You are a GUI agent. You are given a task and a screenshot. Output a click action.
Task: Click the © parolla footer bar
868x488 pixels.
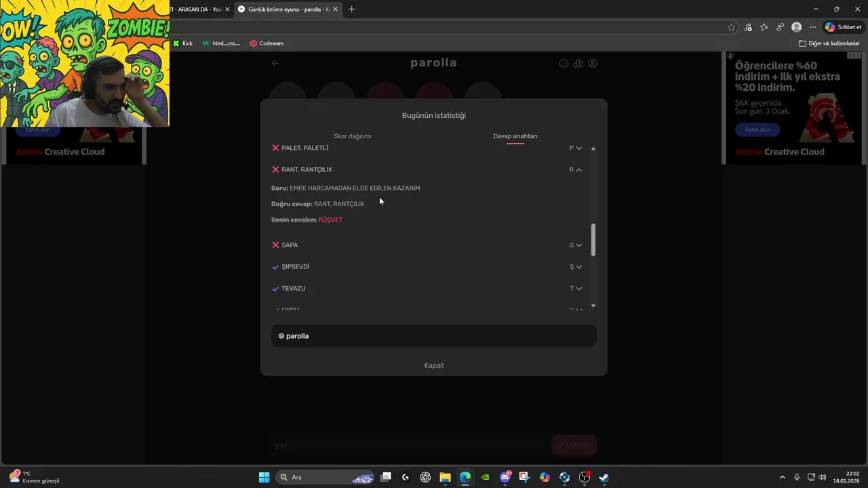coord(434,336)
